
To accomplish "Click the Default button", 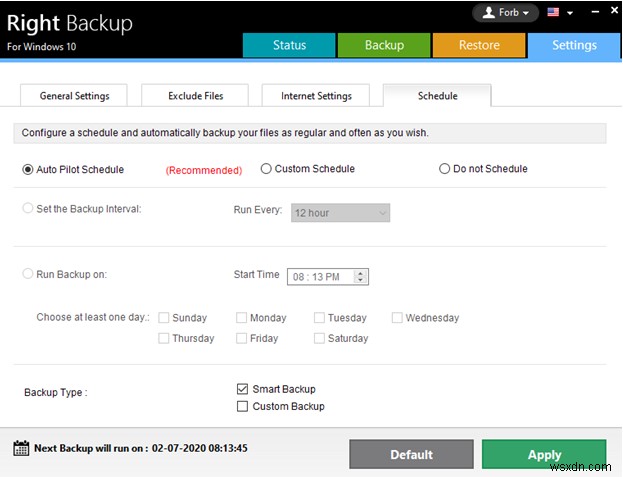I will (411, 454).
